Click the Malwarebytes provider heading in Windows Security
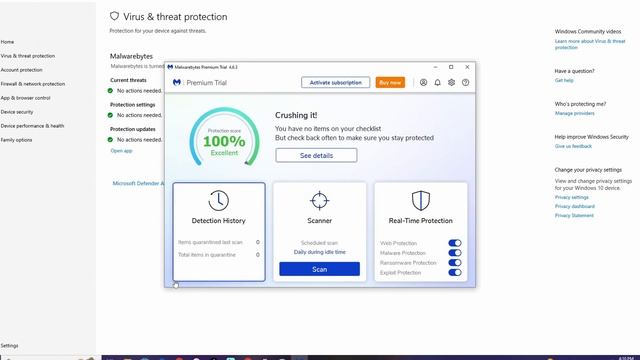The width and height of the screenshot is (640, 360). (x=131, y=56)
